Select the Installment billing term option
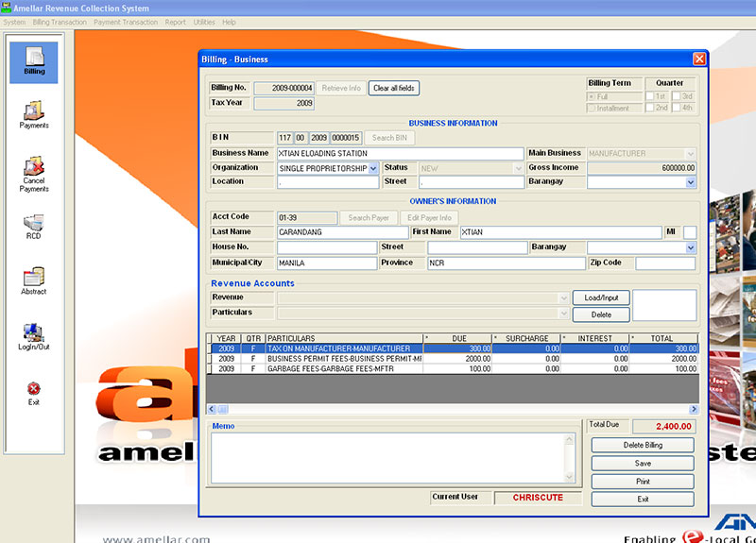Screen dimensions: 756x543 [x=592, y=108]
